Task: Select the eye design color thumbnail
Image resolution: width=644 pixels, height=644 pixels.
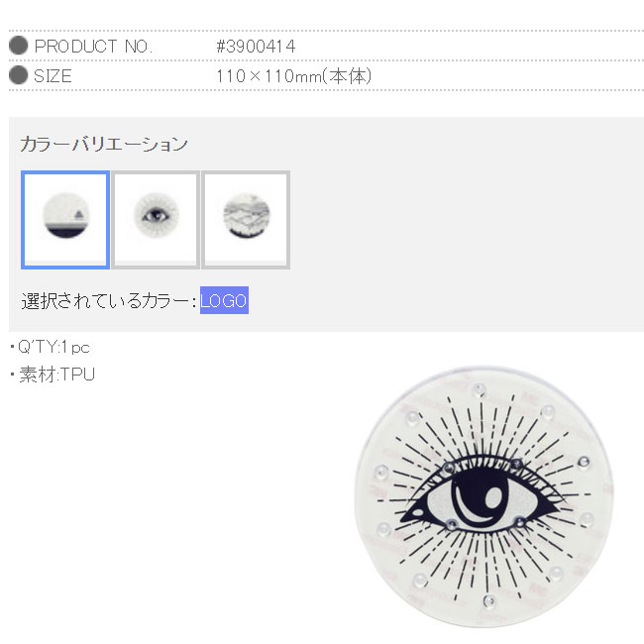Action: 156,220
